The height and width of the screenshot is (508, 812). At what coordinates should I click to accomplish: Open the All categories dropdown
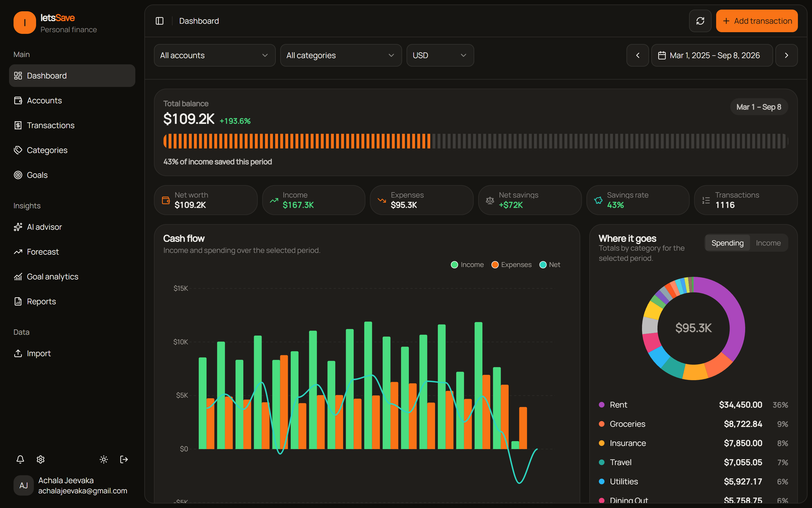point(341,55)
